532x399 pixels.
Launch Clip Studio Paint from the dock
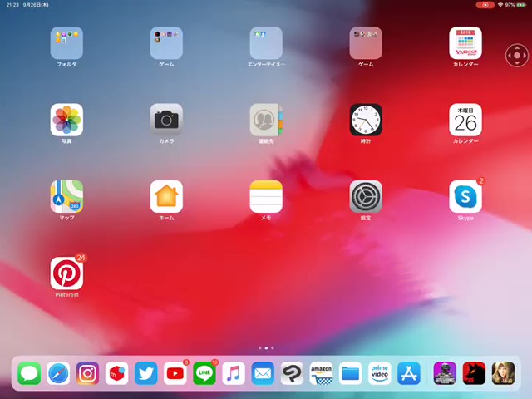(292, 373)
